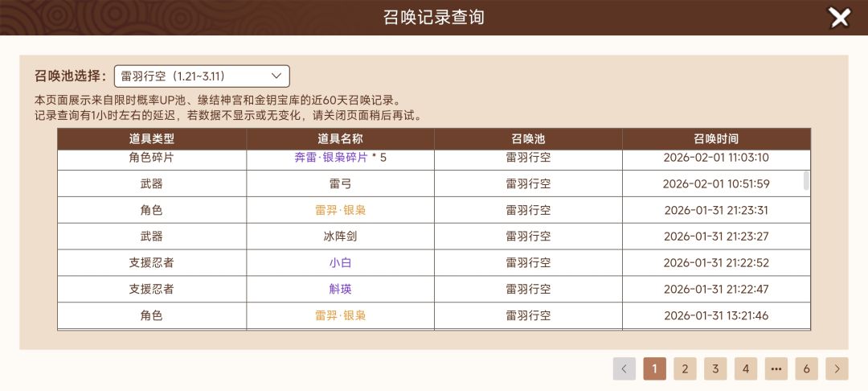Click the 道具名称 column header

(x=340, y=139)
